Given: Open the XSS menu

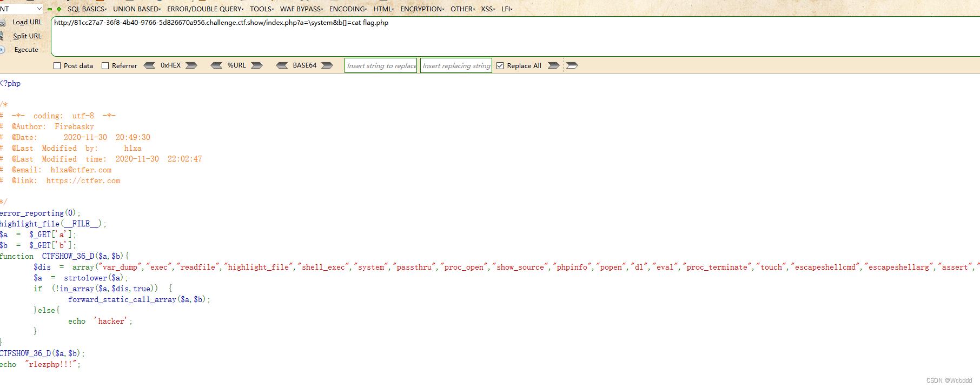Looking at the screenshot, I should pyautogui.click(x=488, y=9).
